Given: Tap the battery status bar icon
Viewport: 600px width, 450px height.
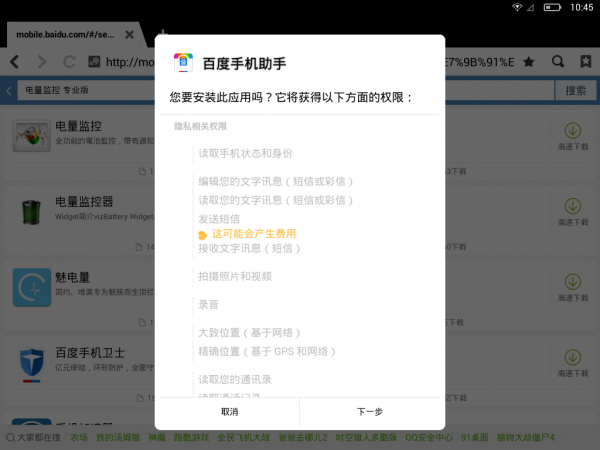Looking at the screenshot, I should tap(552, 7).
